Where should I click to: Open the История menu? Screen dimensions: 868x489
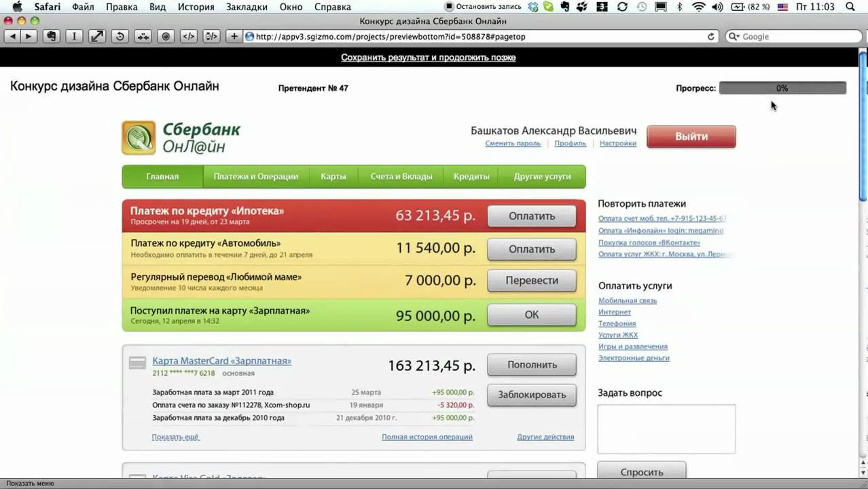[196, 7]
